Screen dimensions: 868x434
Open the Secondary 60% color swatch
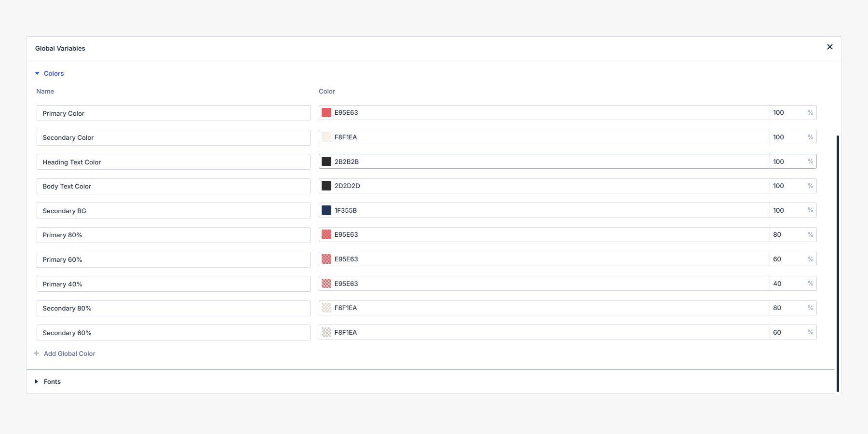pos(326,332)
